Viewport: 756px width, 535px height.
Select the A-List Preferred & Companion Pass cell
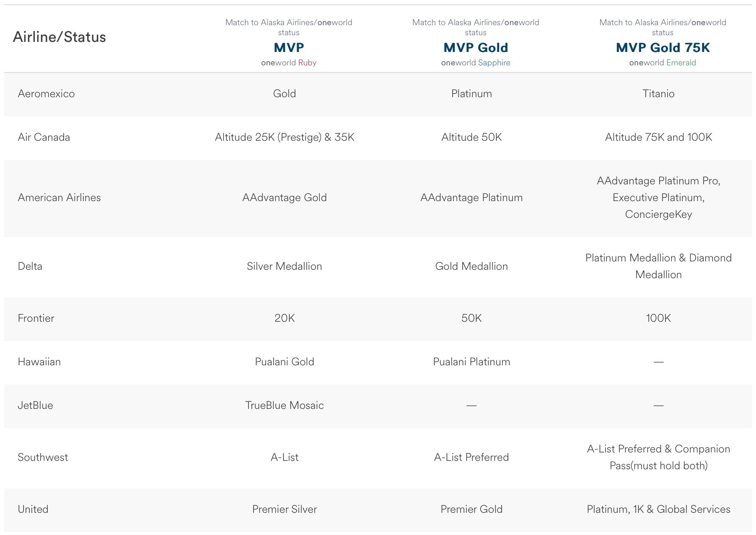(x=658, y=457)
